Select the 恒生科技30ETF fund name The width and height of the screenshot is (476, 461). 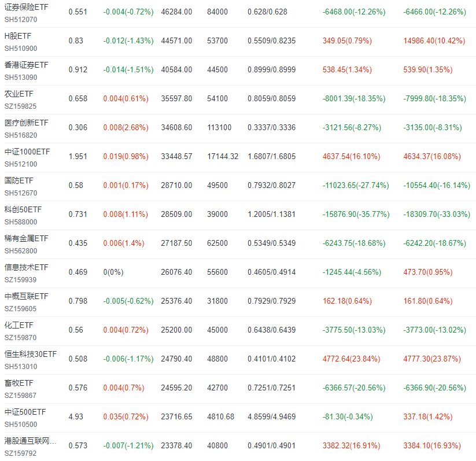tap(31, 354)
